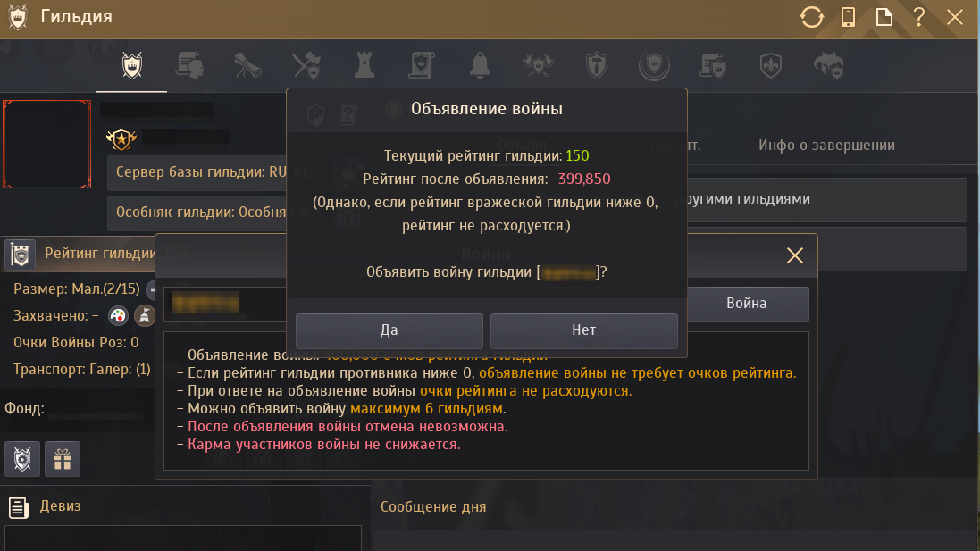Screen dimensions: 980x551
Task: Click the Девиз notes icon
Action: (x=18, y=507)
